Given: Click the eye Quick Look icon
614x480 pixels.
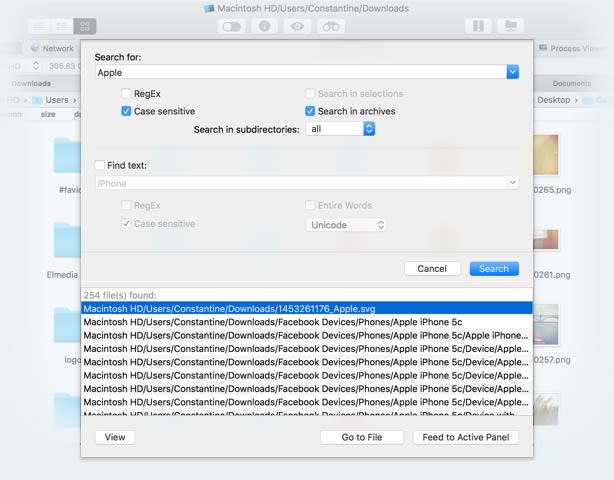Looking at the screenshot, I should click(x=298, y=27).
